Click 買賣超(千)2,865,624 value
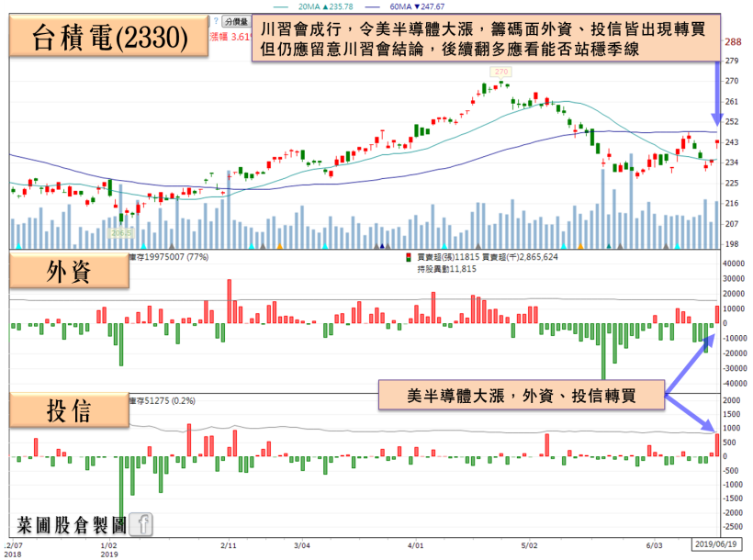 [x=520, y=257]
